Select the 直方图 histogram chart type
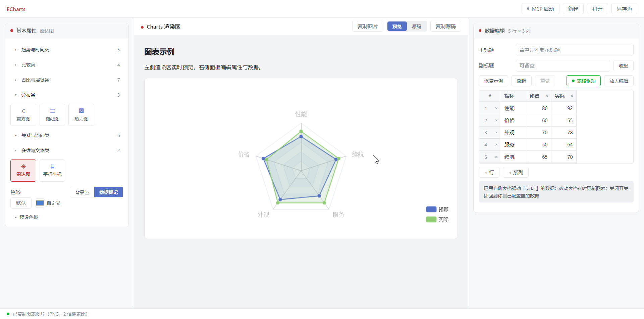 pos(23,115)
